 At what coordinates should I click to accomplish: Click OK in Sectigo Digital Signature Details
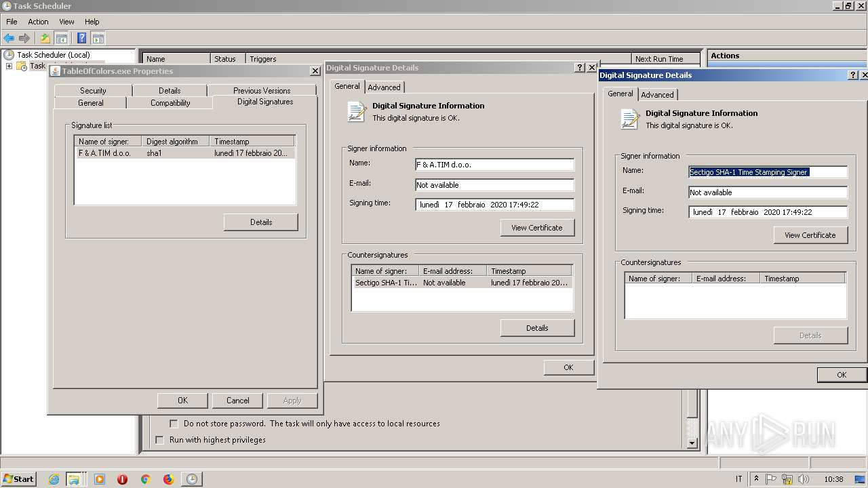pos(842,375)
